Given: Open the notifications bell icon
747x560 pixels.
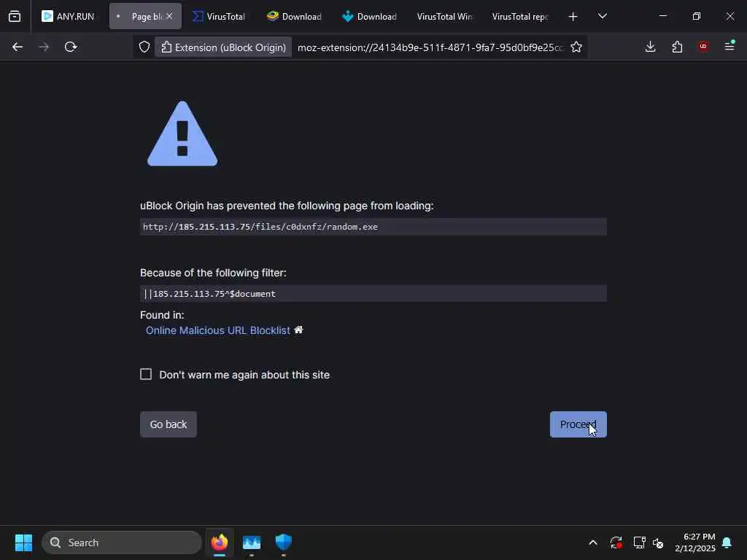Looking at the screenshot, I should click(x=727, y=542).
